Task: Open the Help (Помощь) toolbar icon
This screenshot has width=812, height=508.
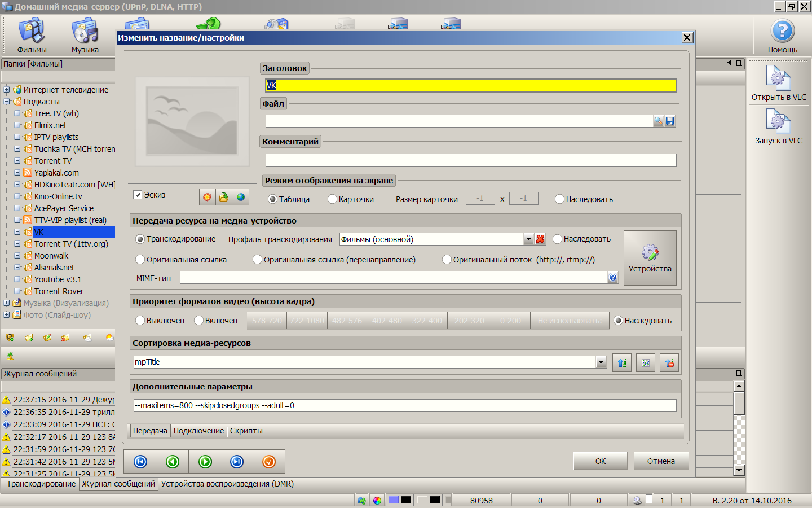Action: pyautogui.click(x=782, y=35)
